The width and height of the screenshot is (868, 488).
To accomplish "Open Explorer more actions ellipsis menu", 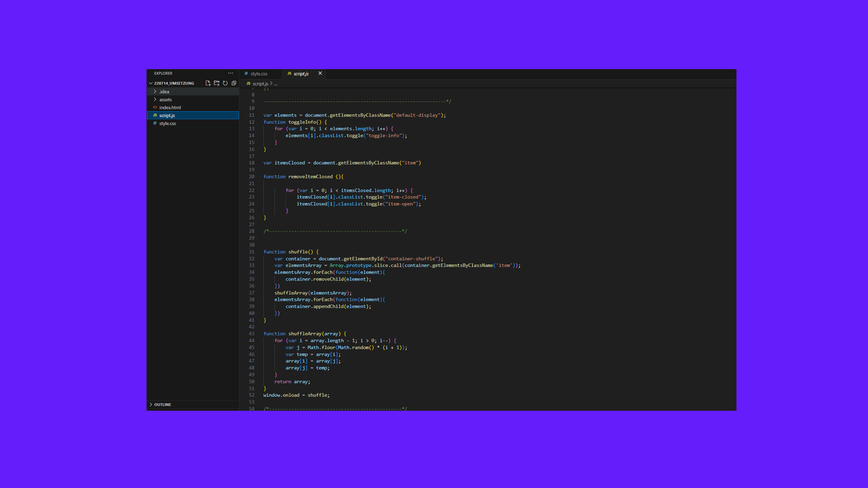I will click(231, 73).
